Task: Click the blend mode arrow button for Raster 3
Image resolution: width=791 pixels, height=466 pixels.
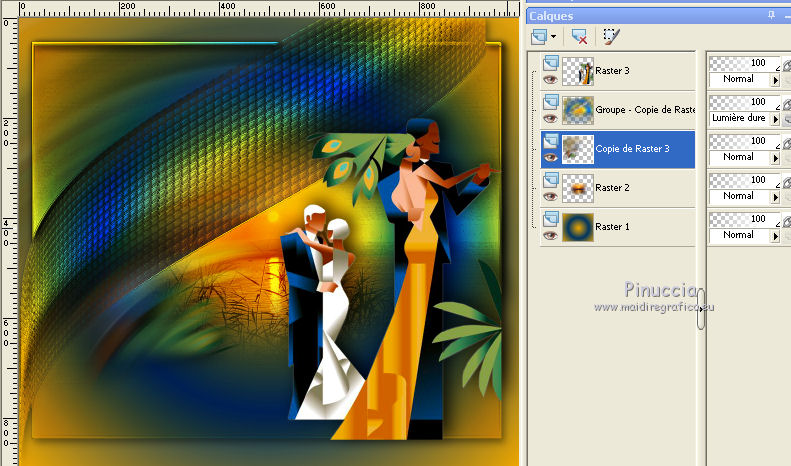Action: pos(775,80)
